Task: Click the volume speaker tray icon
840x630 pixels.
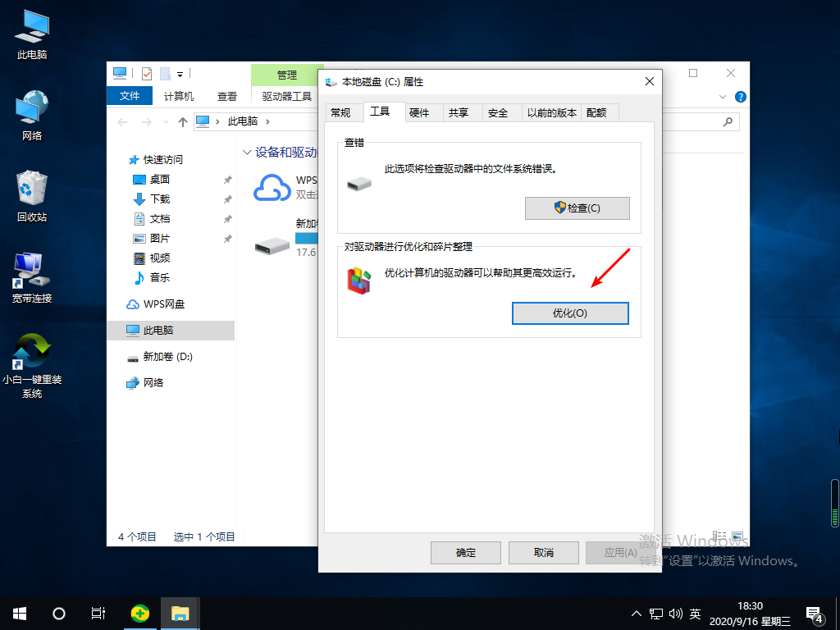Action: pyautogui.click(x=676, y=614)
